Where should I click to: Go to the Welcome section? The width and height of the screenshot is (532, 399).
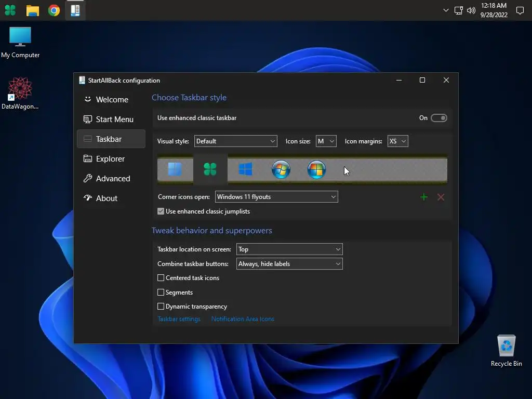coord(111,99)
